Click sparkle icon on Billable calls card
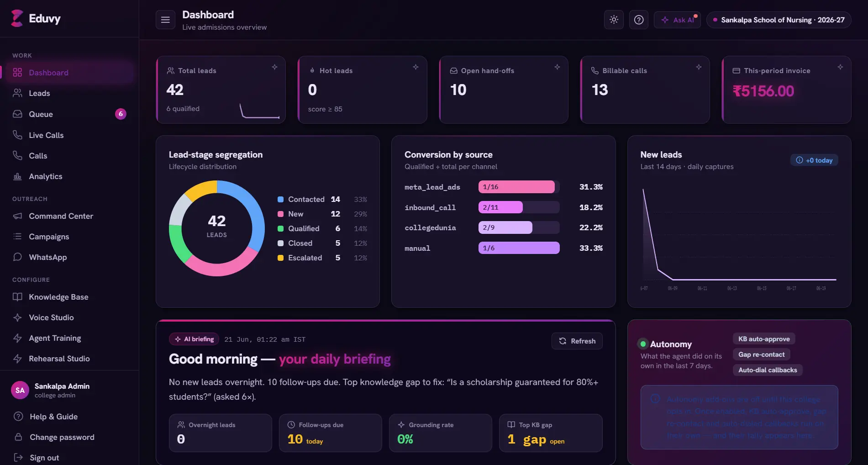 (x=699, y=67)
